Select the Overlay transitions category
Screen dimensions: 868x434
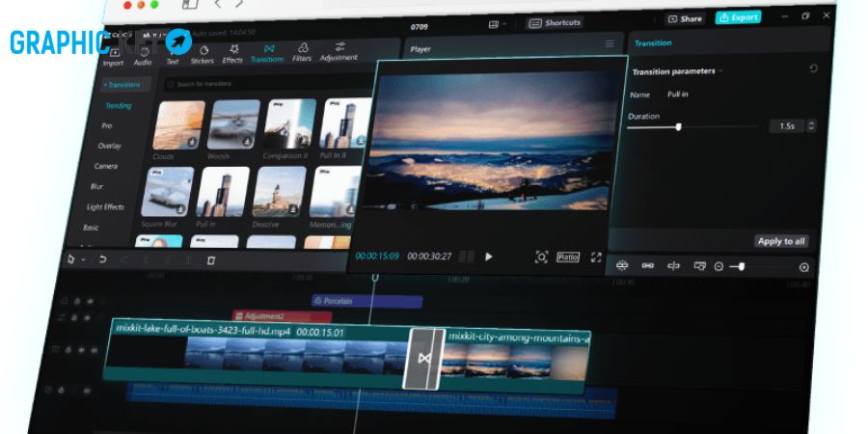point(109,146)
